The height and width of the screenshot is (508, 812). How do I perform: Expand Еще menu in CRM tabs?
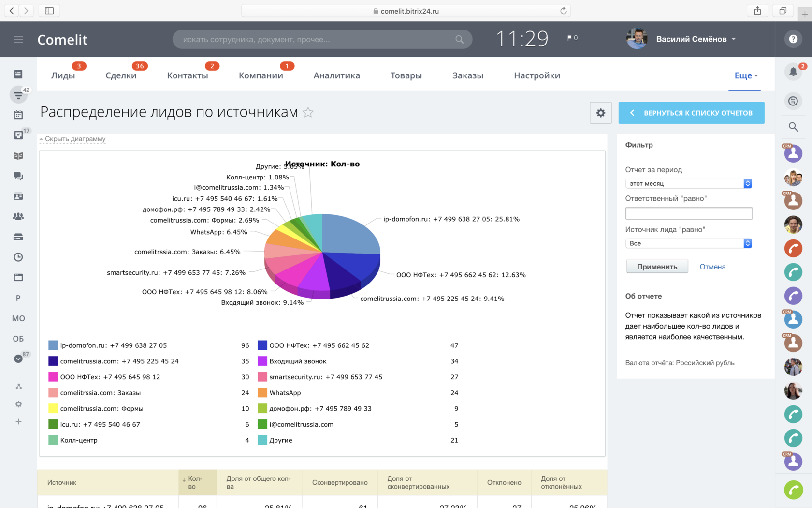(x=746, y=75)
